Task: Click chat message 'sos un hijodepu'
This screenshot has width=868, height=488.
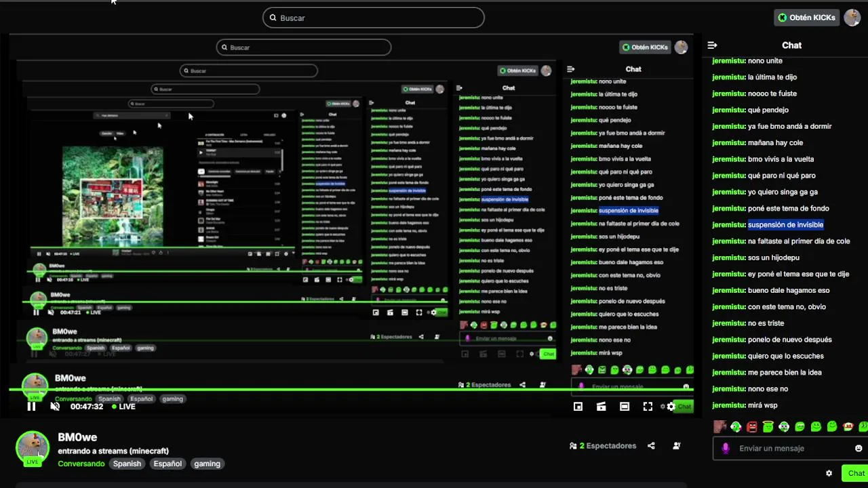Action: point(773,258)
